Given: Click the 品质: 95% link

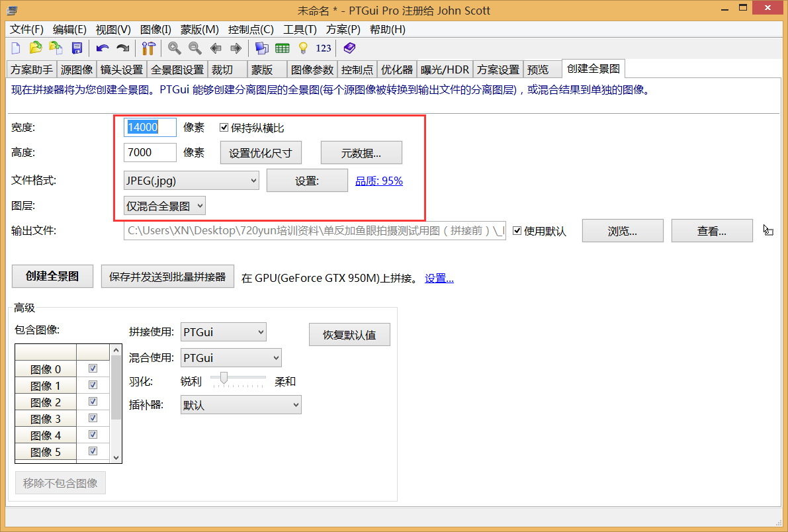Looking at the screenshot, I should [379, 181].
